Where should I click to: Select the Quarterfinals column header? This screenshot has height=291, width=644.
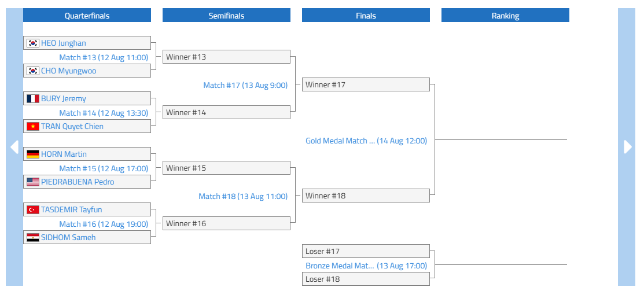[x=87, y=16]
